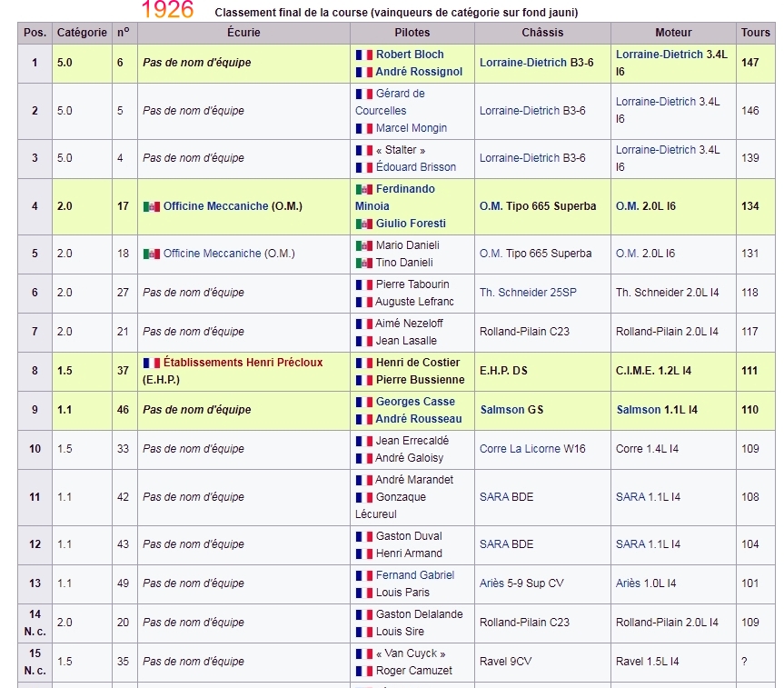Open O.M. chassis link for Tipo 665 row 4

point(491,206)
